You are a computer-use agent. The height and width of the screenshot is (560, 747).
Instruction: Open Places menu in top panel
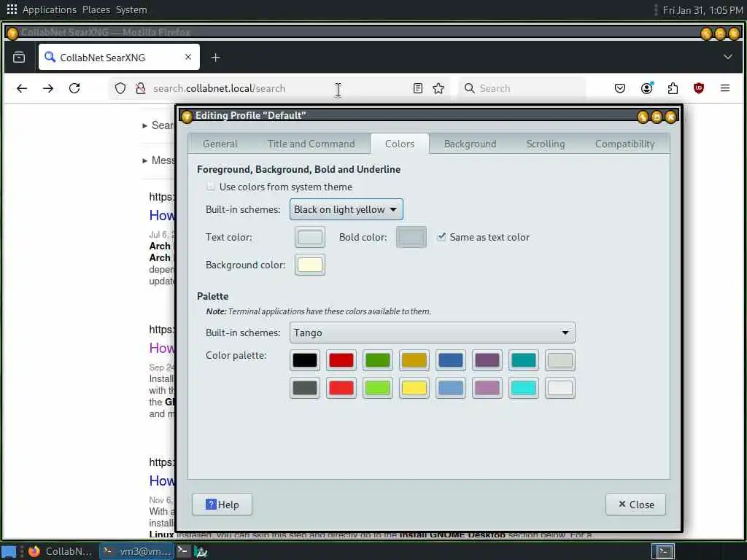[96, 9]
